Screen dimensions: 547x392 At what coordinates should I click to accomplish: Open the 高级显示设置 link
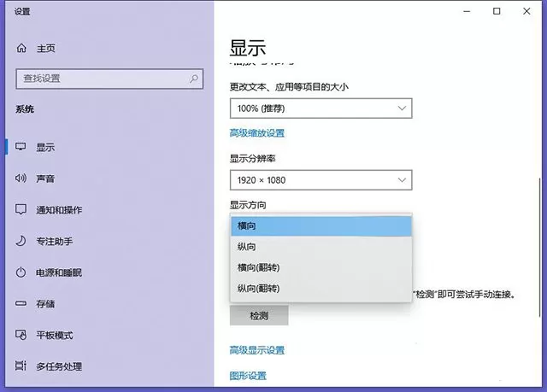(257, 350)
